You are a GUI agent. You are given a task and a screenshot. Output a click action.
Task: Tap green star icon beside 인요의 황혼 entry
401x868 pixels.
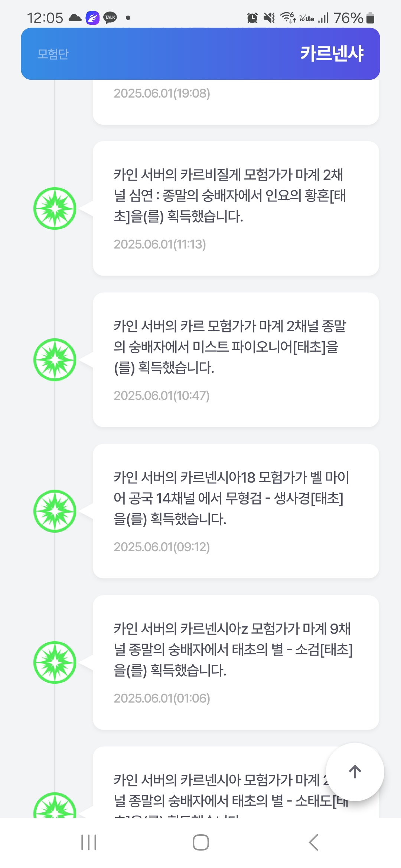55,208
